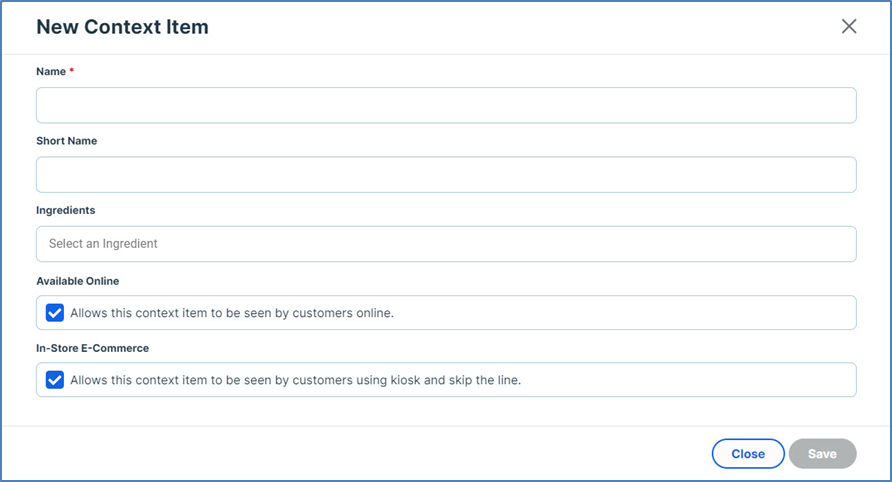Viewport: 892px width, 482px height.
Task: Open the Ingredients selection dropdown
Action: 446,244
